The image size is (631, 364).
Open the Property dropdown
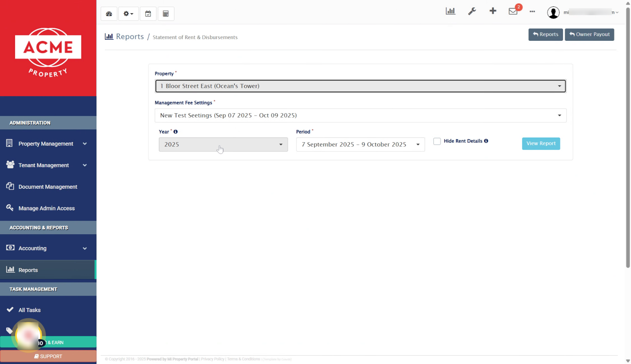pyautogui.click(x=361, y=86)
